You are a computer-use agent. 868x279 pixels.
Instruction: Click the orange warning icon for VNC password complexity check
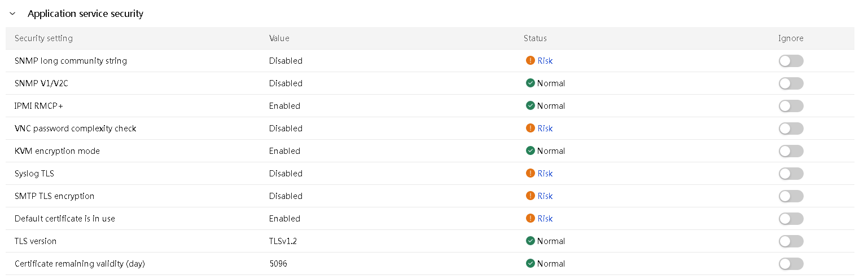click(530, 128)
